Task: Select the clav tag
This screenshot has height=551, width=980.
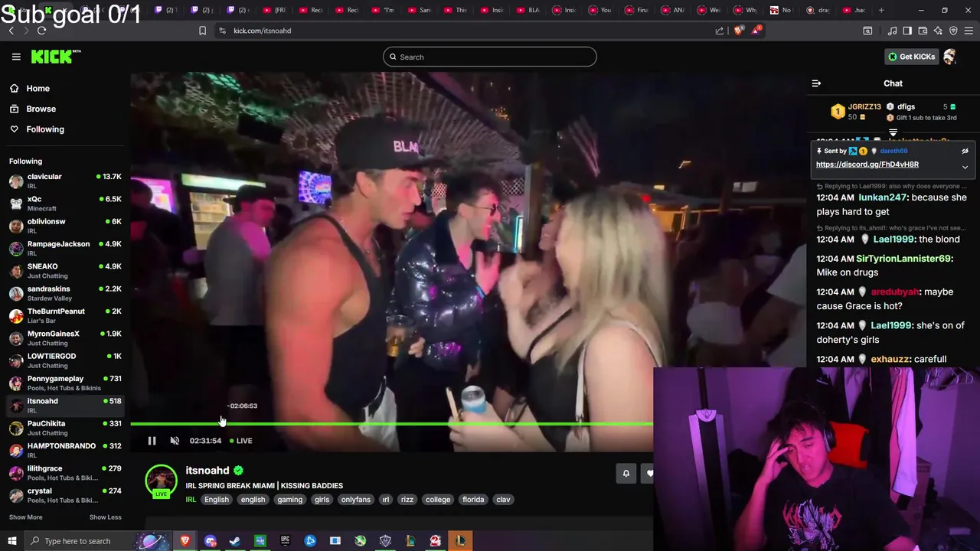Action: [503, 500]
